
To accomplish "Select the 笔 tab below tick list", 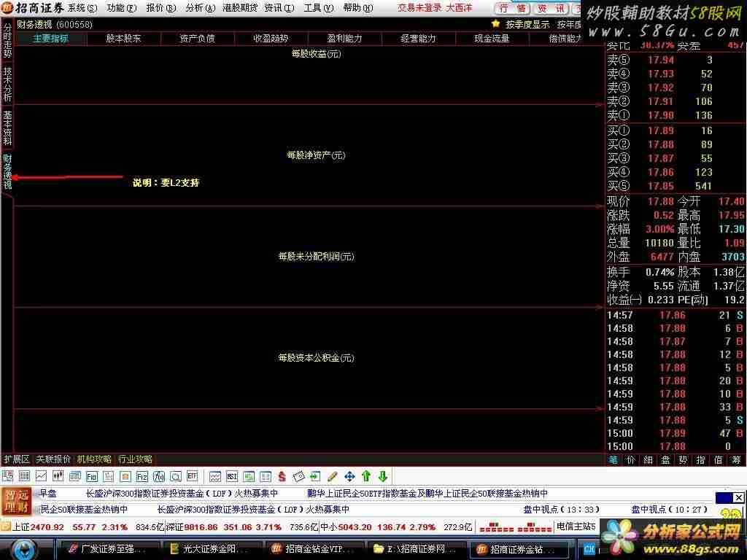I will (x=613, y=459).
